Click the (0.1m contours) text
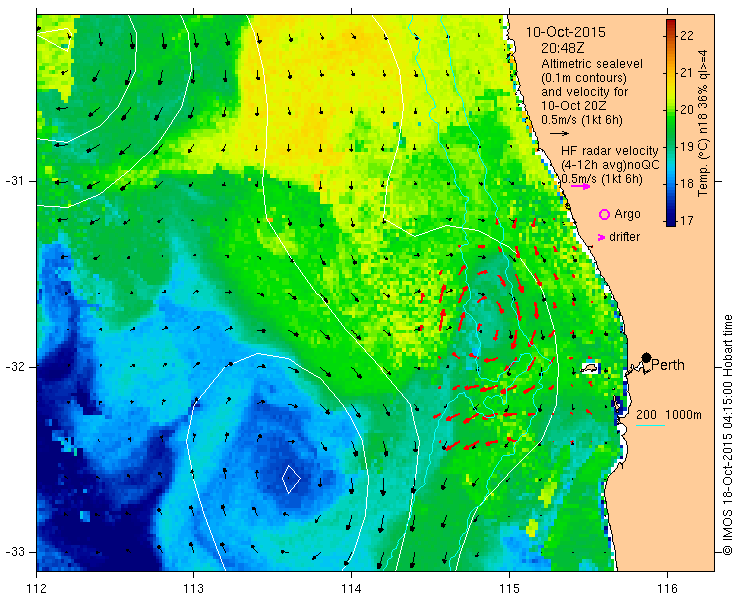Image resolution: width=740 pixels, height=600 pixels. 584,77
